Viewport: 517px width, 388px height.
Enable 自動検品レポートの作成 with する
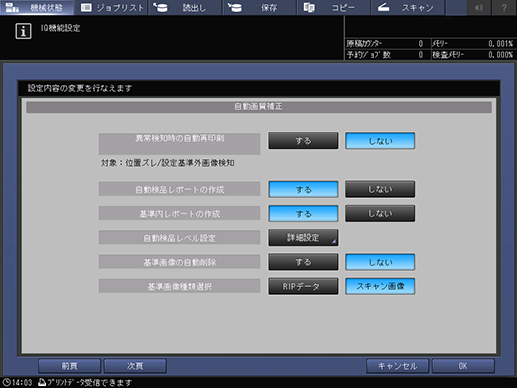(303, 189)
